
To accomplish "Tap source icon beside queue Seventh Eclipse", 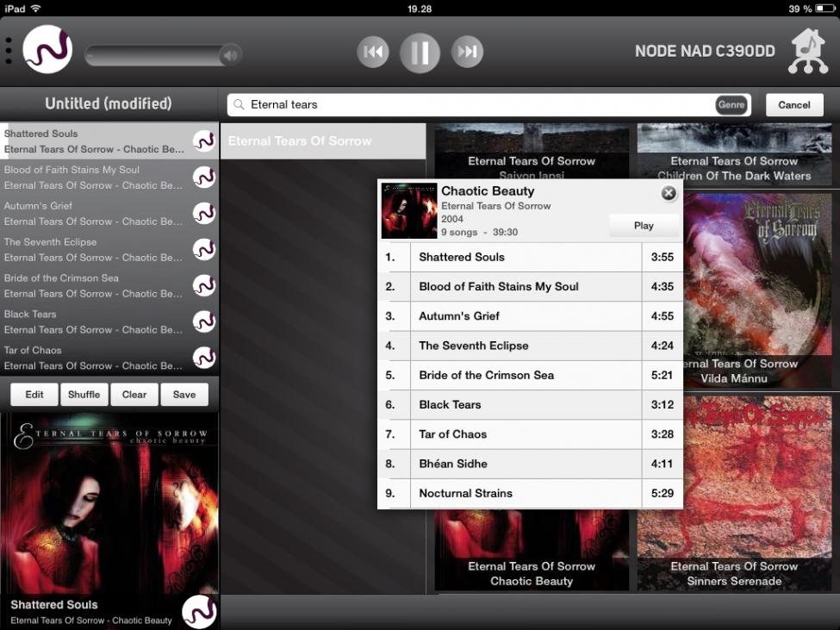I will coord(204,250).
